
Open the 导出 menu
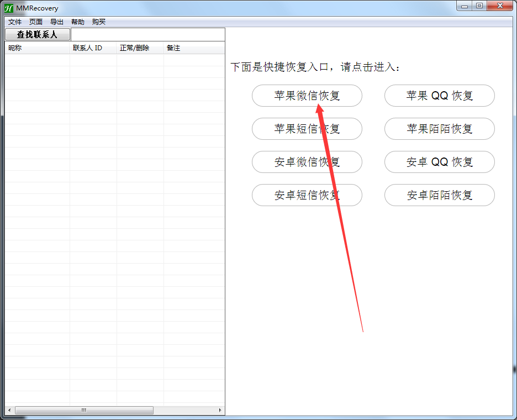click(56, 22)
